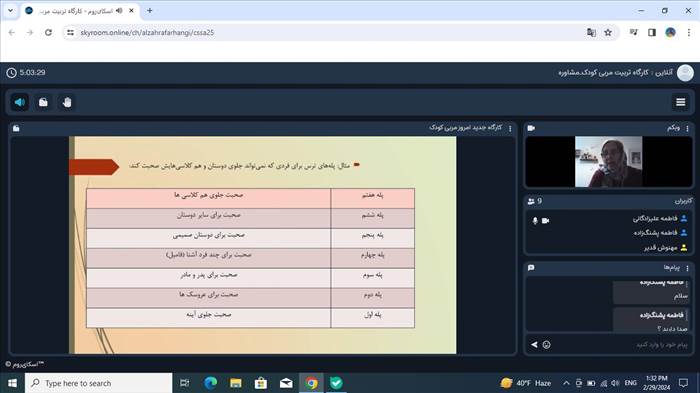Click the user profile avatar at top right

pos(685,72)
